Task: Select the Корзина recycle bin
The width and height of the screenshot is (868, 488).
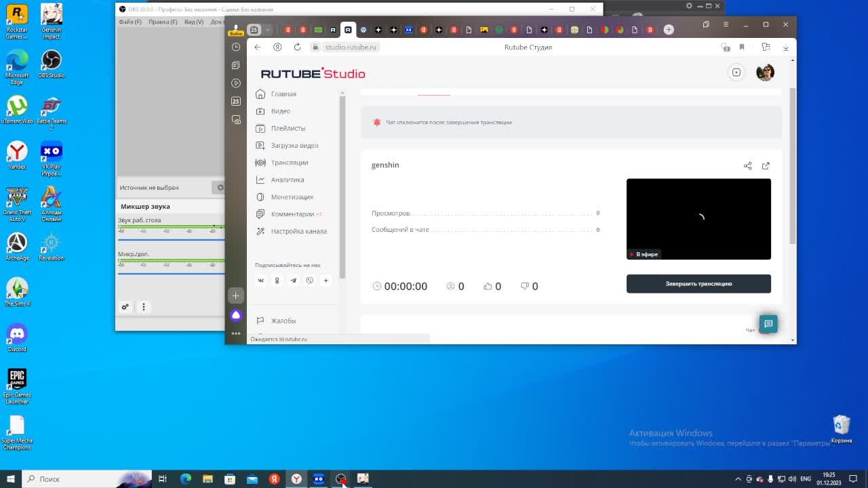Action: coord(842,430)
